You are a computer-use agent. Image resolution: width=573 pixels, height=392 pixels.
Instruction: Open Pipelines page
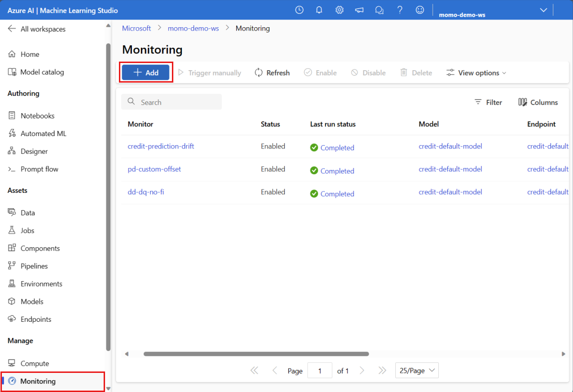pos(28,266)
